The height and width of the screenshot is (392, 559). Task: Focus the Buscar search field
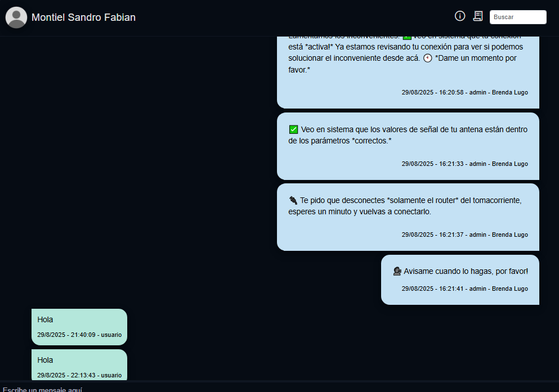click(x=518, y=17)
